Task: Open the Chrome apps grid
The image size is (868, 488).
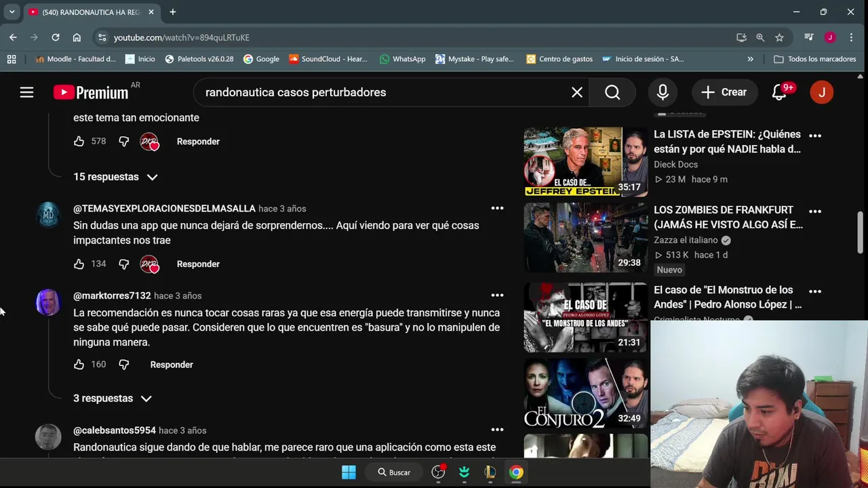Action: click(x=12, y=59)
